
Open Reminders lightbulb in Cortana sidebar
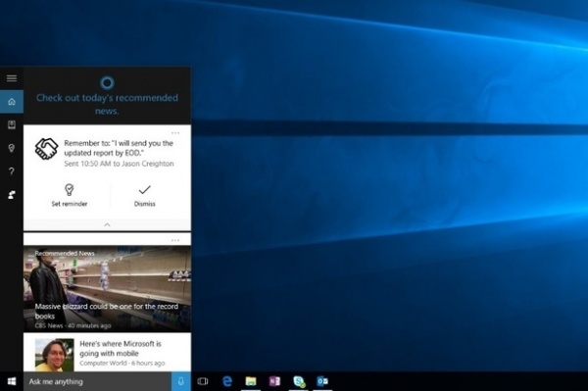pyautogui.click(x=12, y=148)
